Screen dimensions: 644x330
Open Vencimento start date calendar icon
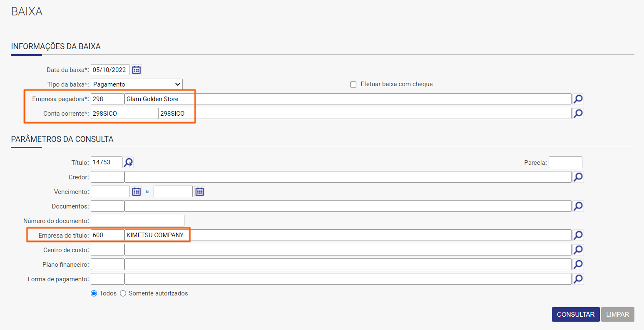[137, 191]
